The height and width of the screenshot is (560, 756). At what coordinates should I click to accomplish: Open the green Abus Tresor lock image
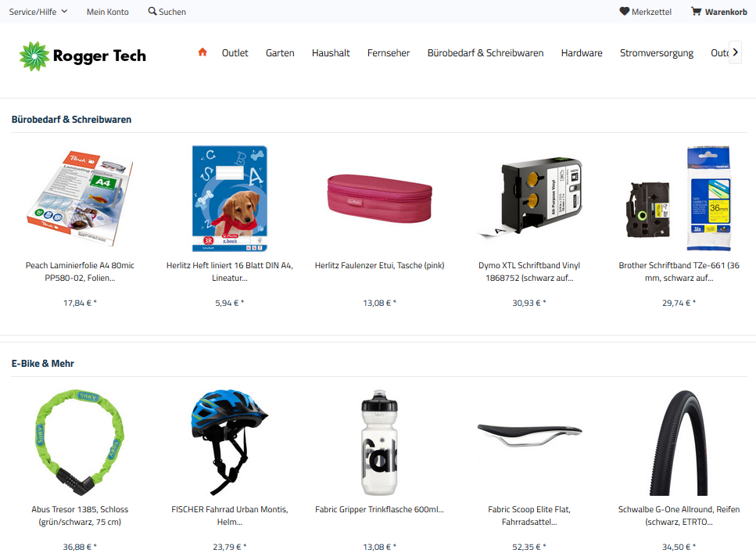click(x=80, y=443)
